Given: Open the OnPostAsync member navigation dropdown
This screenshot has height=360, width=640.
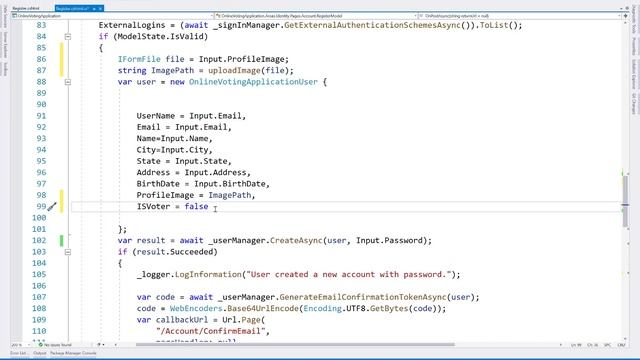Looking at the screenshot, I should [x=520, y=16].
